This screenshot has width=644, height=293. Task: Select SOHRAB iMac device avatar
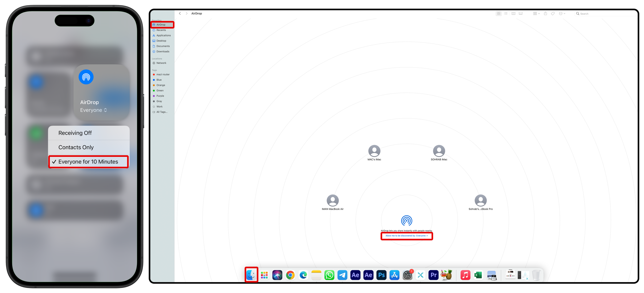(439, 151)
